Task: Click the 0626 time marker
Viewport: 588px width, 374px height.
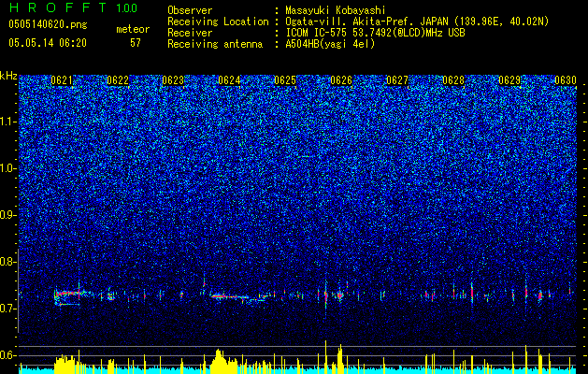Action: point(341,80)
